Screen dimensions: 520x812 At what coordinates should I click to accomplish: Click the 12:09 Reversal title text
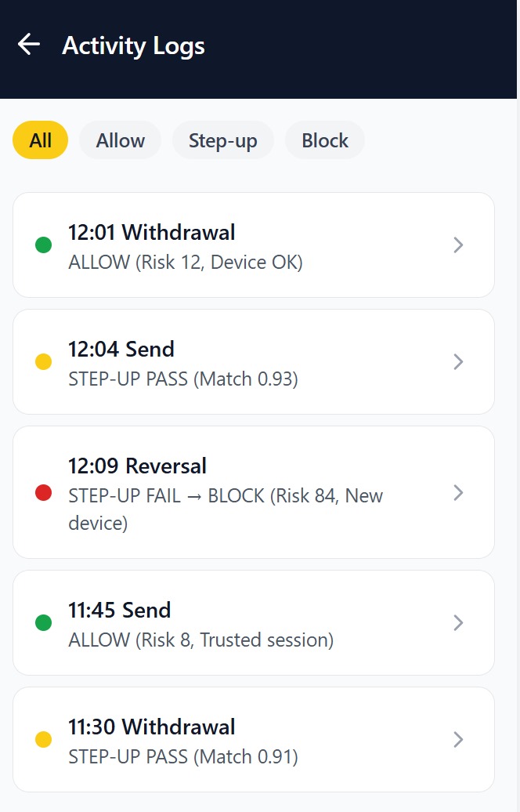click(x=138, y=466)
